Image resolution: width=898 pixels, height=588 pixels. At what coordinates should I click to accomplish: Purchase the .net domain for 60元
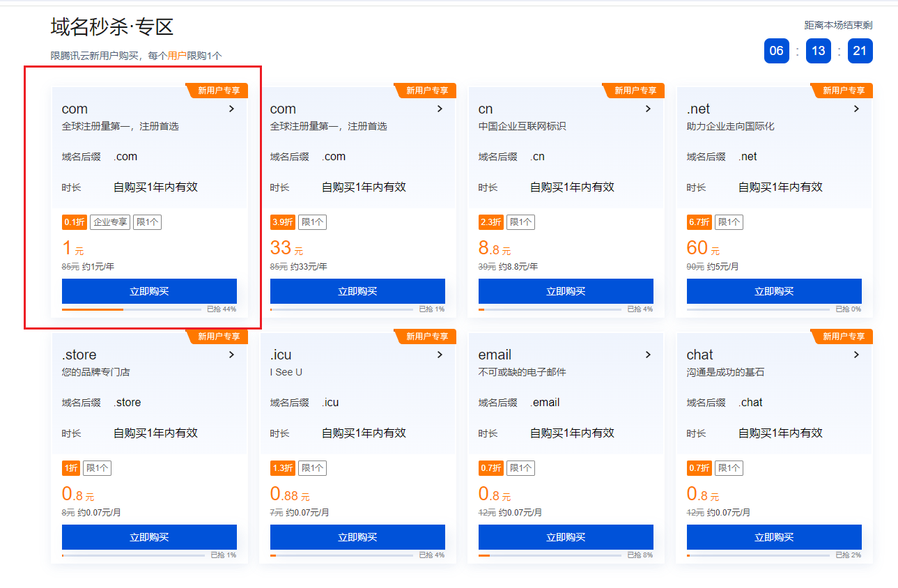774,291
